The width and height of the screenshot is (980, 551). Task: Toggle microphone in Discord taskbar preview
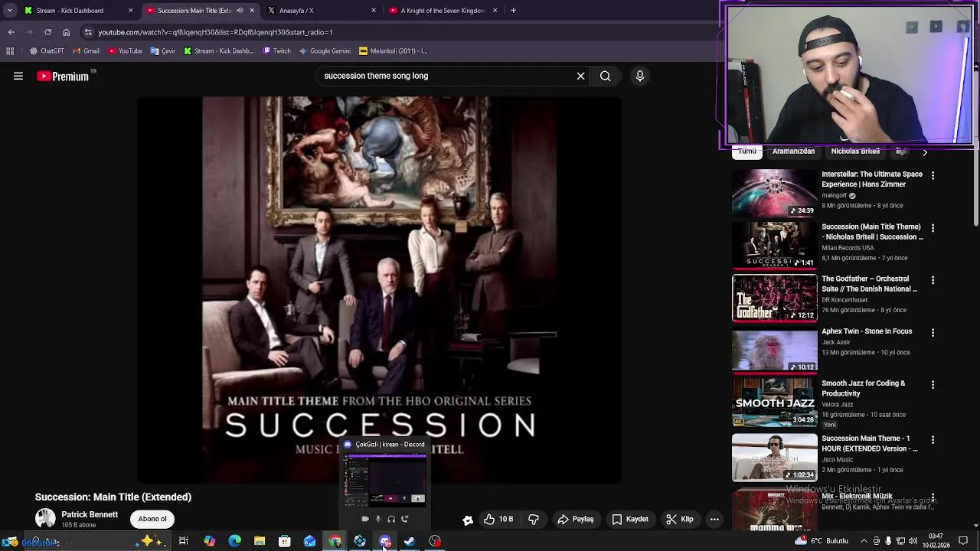pyautogui.click(x=377, y=519)
